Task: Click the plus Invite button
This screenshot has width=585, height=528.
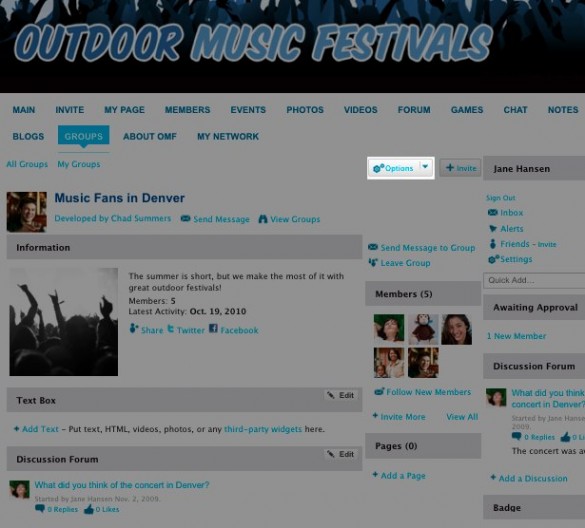Action: click(x=460, y=168)
